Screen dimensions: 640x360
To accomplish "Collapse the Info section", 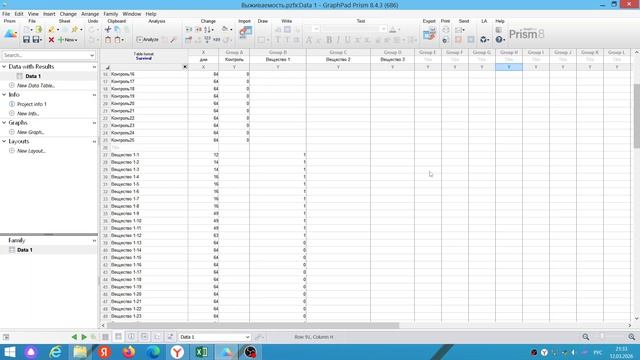I will (4, 95).
